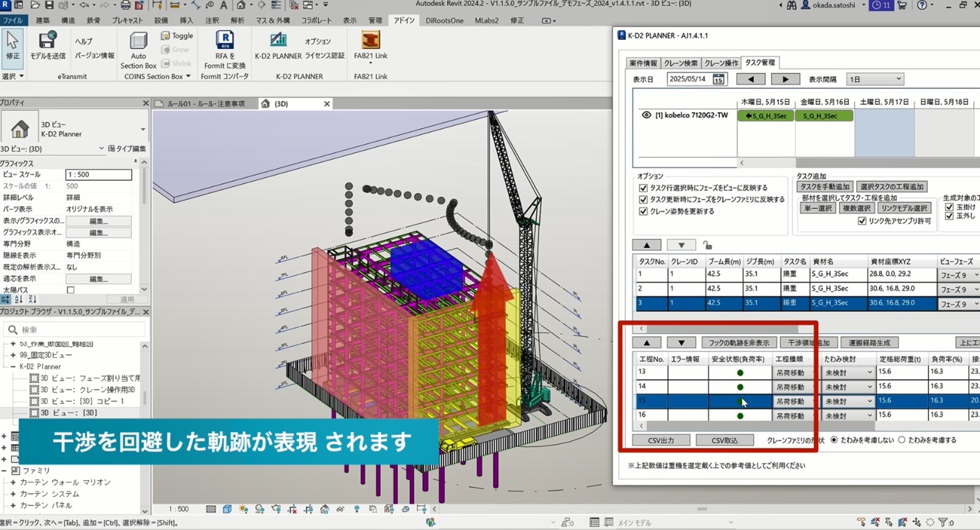
Task: Click the visual style cube icon in view bar
Action: click(x=227, y=509)
